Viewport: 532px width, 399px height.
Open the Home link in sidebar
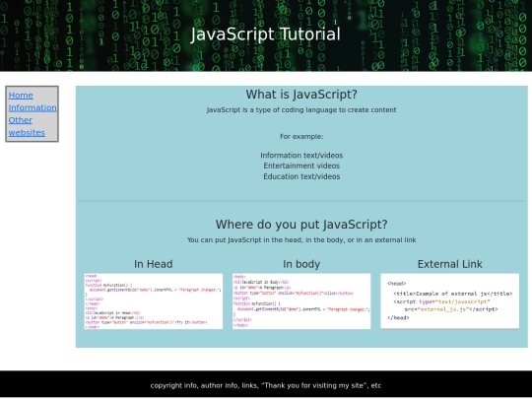tap(21, 96)
